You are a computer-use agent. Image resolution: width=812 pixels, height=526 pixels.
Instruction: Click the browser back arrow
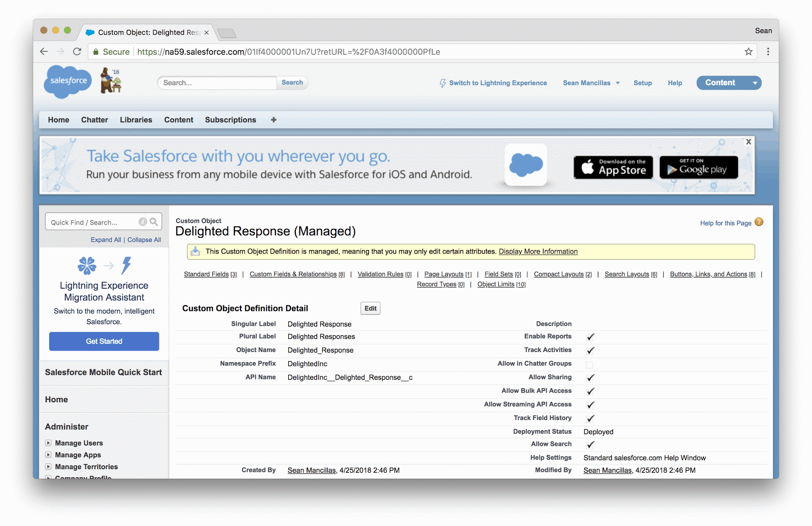[x=44, y=52]
